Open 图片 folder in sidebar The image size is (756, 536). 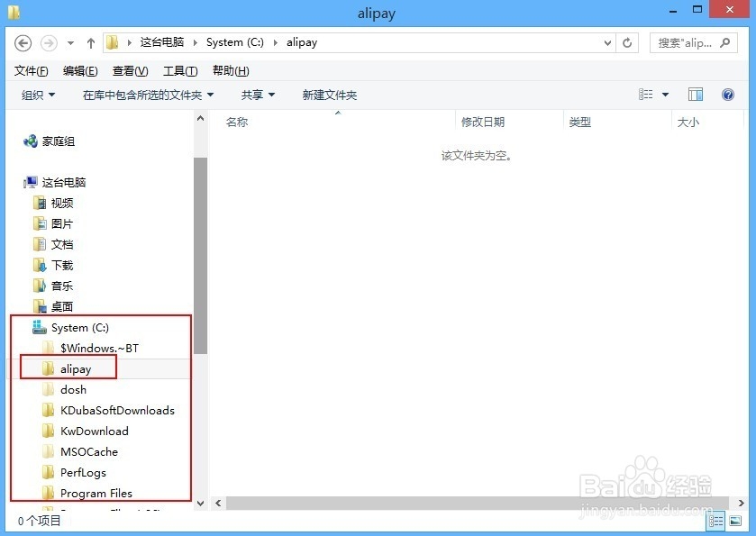pyautogui.click(x=53, y=223)
